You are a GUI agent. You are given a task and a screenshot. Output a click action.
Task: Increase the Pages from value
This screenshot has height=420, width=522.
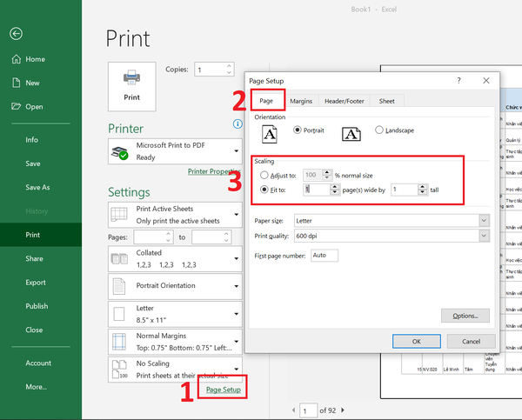click(x=168, y=234)
